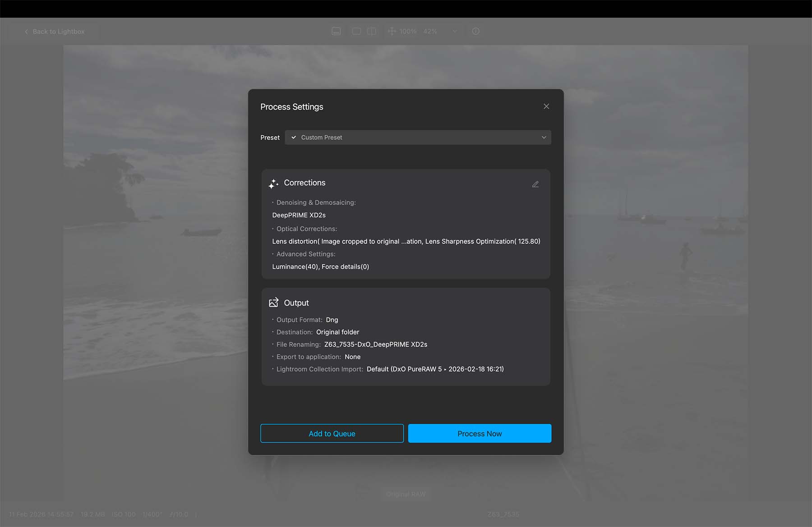812x527 pixels.
Task: Go Back to Lightbox
Action: coord(55,32)
